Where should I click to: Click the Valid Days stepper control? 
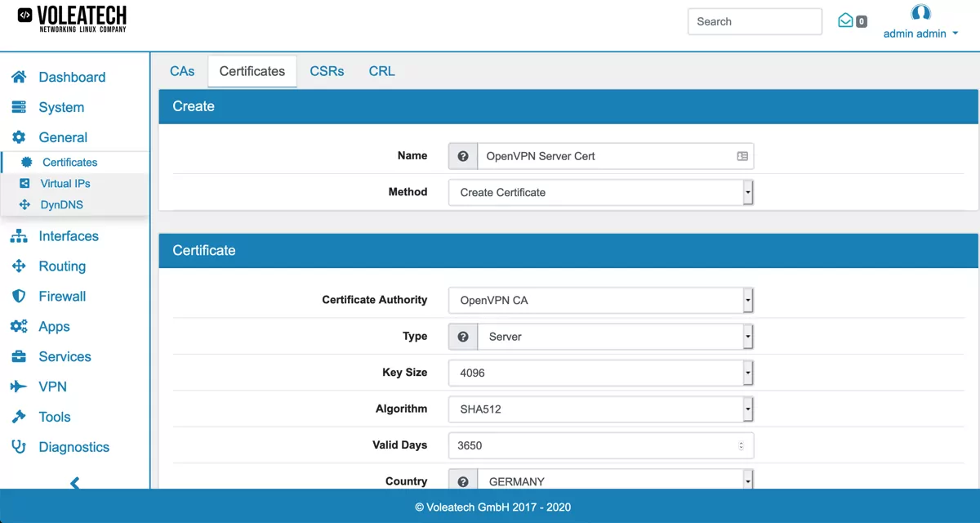pos(742,445)
